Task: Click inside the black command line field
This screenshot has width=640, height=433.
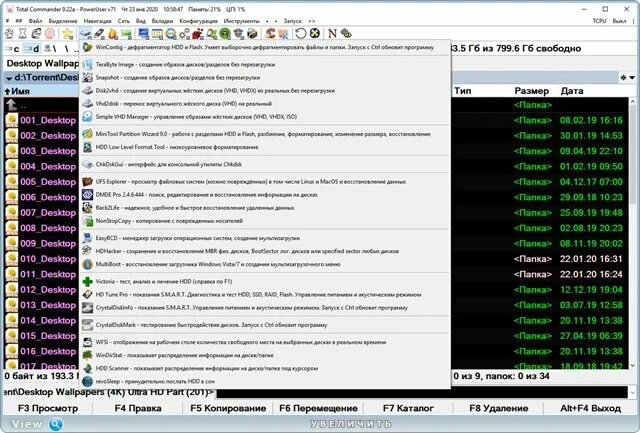Action: (x=422, y=393)
